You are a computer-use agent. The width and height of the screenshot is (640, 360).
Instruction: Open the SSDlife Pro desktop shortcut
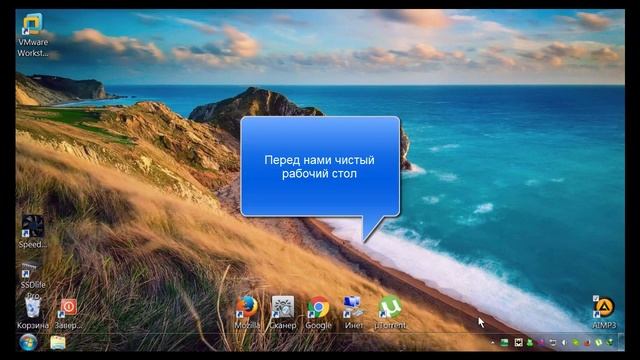pos(33,281)
